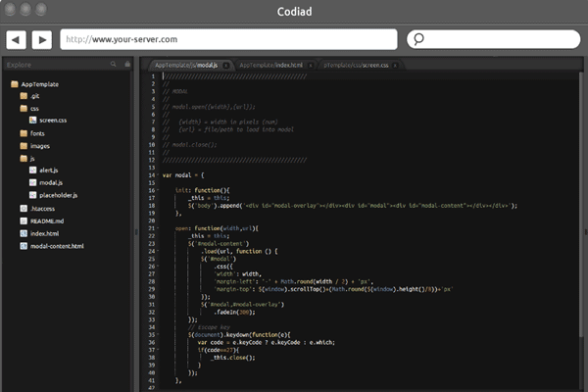Open the README.md file
588x392 pixels.
tap(46, 221)
